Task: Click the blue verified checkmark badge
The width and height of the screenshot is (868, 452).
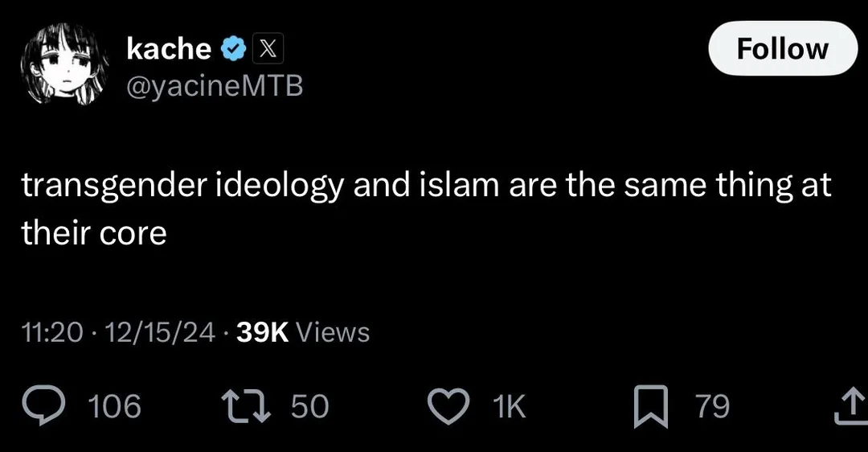Action: [x=232, y=50]
